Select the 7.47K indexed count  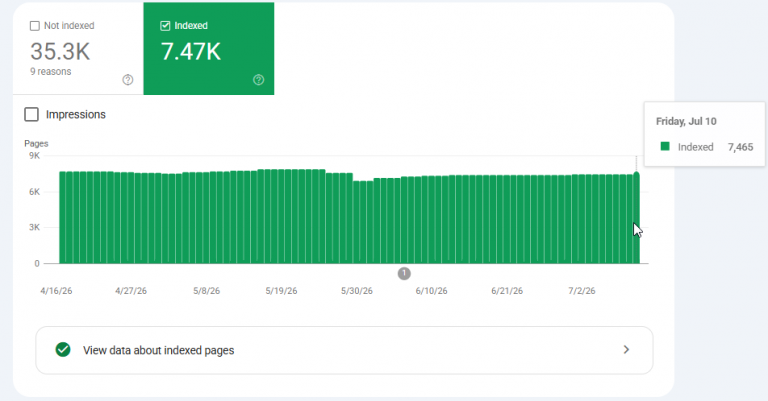click(191, 51)
